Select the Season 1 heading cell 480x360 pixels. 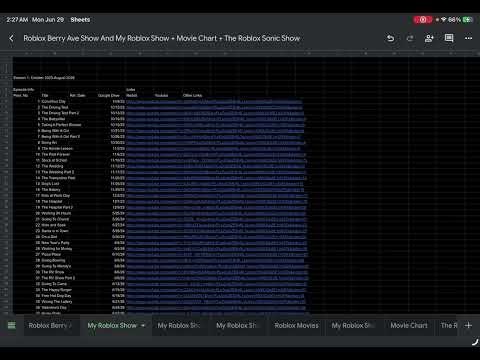tap(44, 78)
